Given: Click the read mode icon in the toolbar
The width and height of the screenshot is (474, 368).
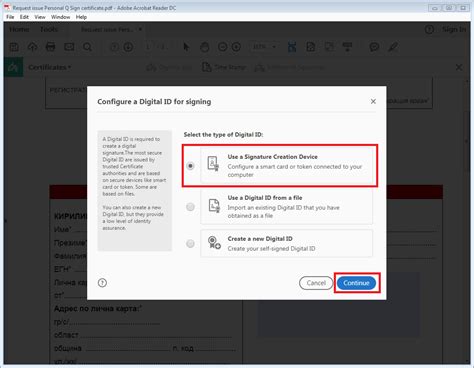Looking at the screenshot, I should click(329, 47).
